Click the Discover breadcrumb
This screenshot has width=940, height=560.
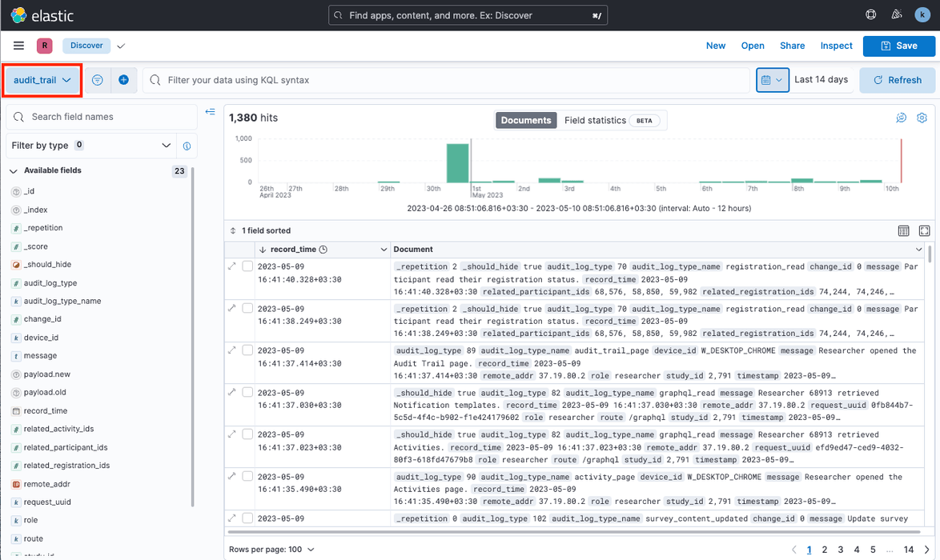point(86,46)
